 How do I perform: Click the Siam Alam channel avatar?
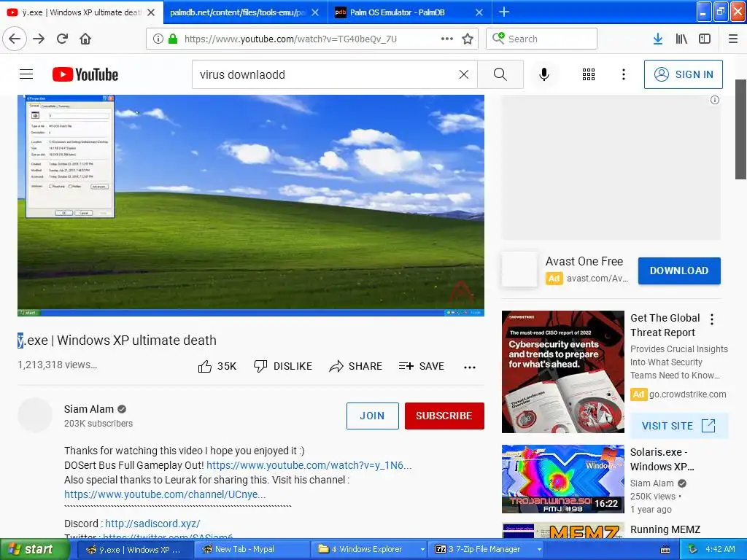point(35,415)
